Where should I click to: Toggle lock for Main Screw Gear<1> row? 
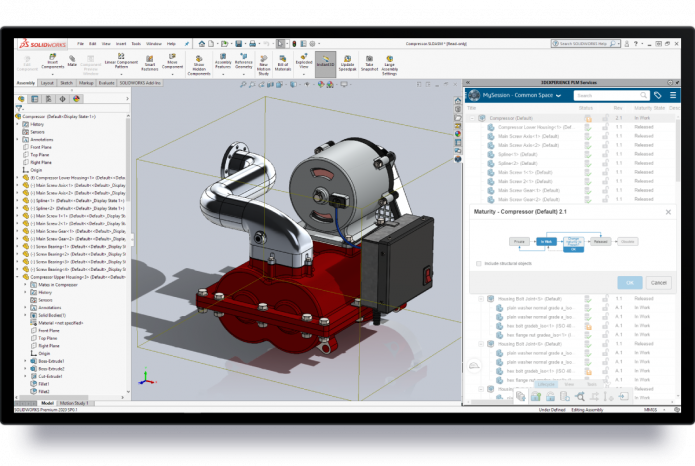(605, 190)
